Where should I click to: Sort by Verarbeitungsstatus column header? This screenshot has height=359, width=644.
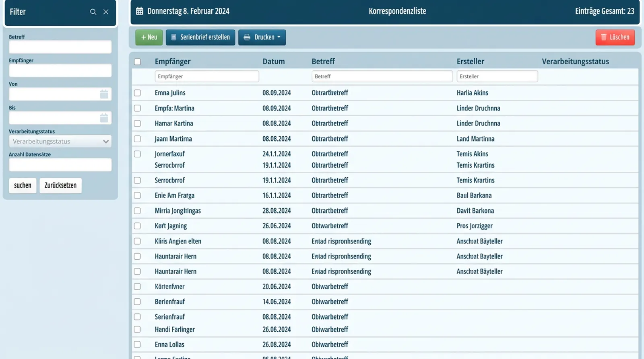(x=576, y=62)
